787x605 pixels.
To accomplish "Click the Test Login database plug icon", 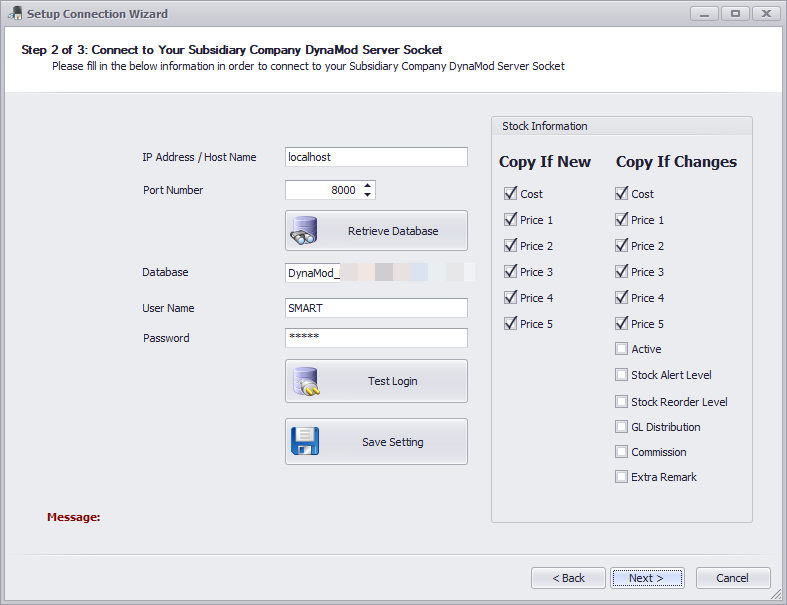I will pos(306,381).
